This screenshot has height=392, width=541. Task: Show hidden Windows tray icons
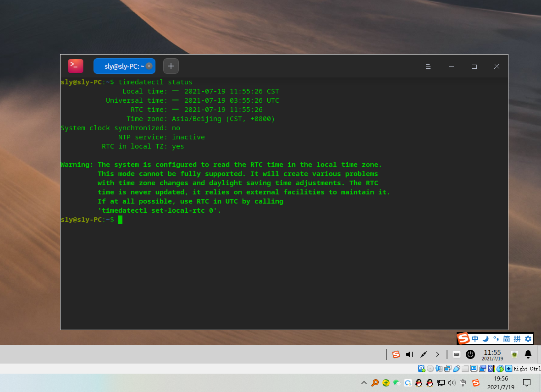coord(364,383)
